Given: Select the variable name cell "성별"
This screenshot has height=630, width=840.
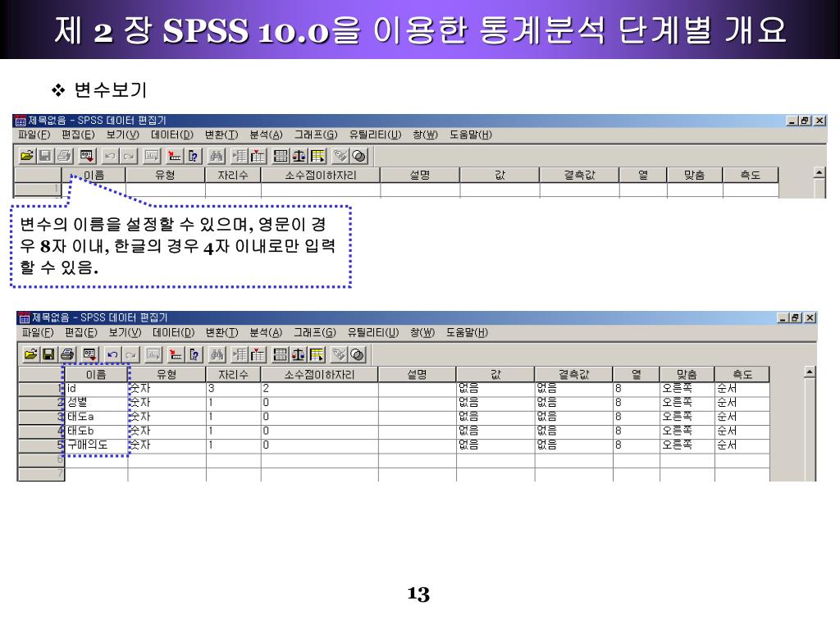Looking at the screenshot, I should click(96, 402).
